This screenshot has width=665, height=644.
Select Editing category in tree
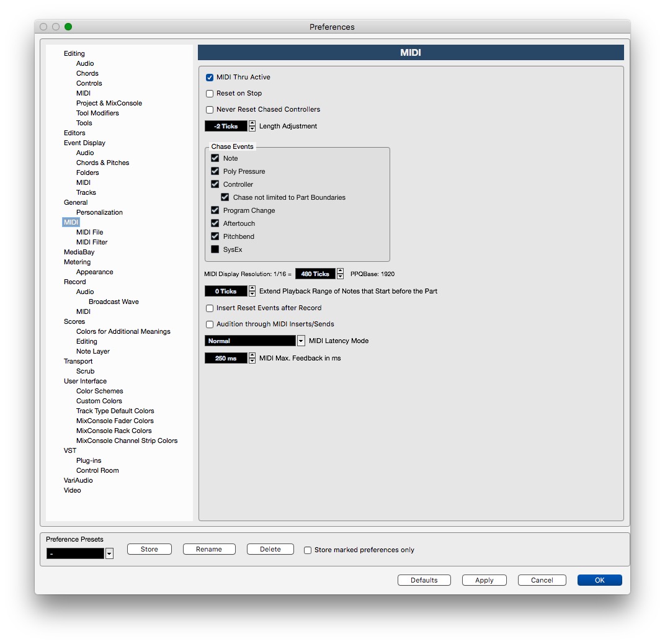[74, 53]
